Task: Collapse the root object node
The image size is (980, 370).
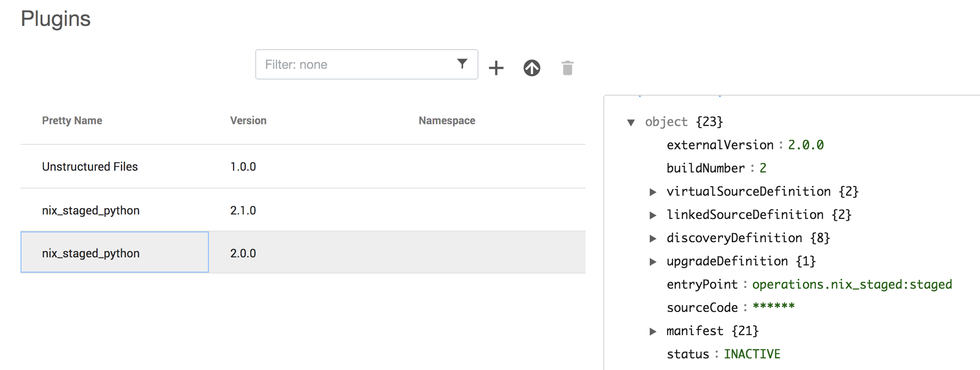Action: click(x=631, y=122)
